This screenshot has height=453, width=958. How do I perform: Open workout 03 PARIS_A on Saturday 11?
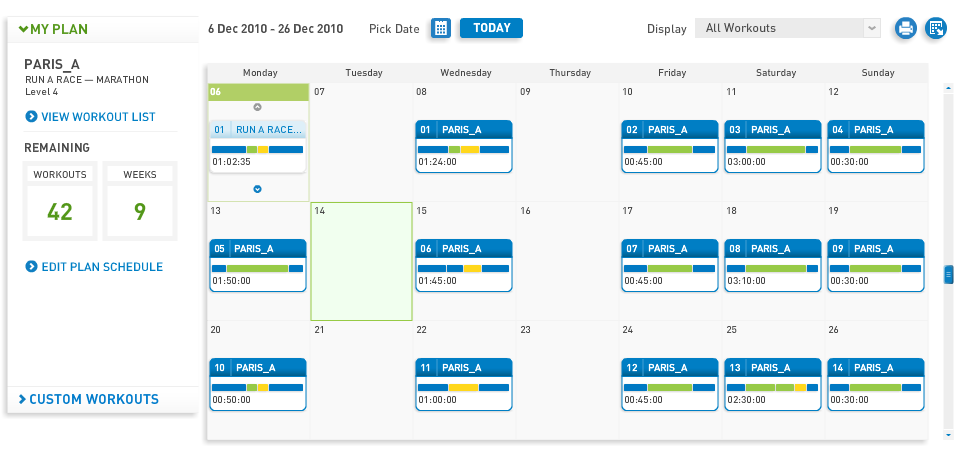tap(772, 147)
